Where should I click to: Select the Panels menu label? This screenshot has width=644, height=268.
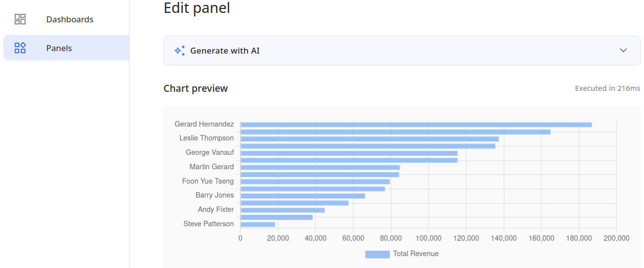59,48
